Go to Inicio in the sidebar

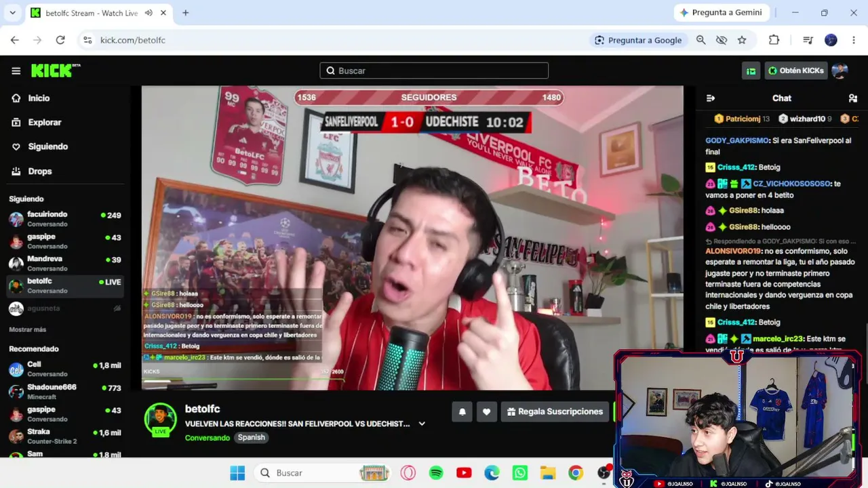point(39,98)
